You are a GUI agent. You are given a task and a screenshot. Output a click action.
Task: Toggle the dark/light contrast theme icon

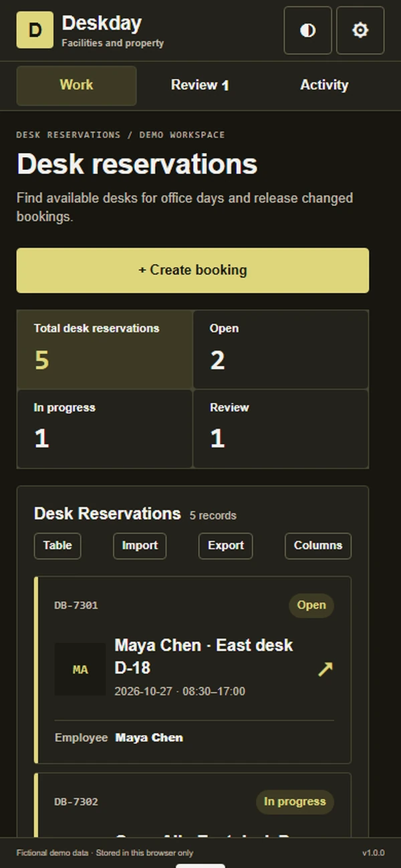click(x=307, y=30)
